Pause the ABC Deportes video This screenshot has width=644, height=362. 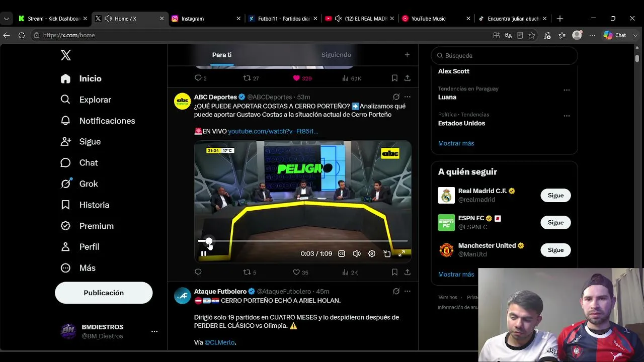click(x=204, y=254)
